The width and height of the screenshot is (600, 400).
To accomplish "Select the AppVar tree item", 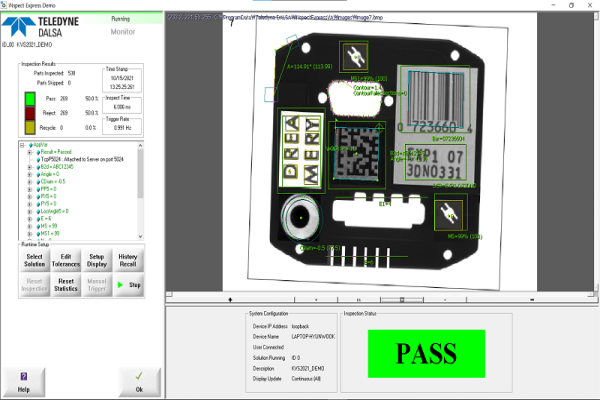I will coord(40,145).
